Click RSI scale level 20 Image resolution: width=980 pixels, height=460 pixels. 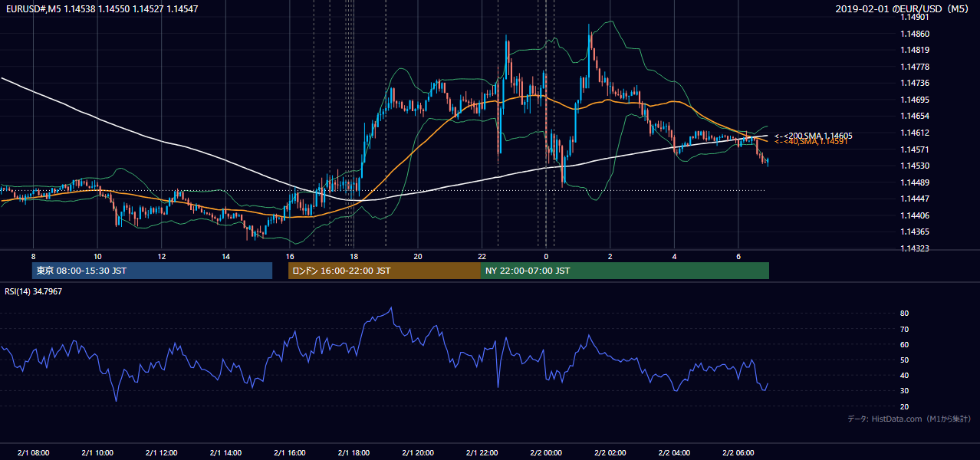(x=905, y=406)
